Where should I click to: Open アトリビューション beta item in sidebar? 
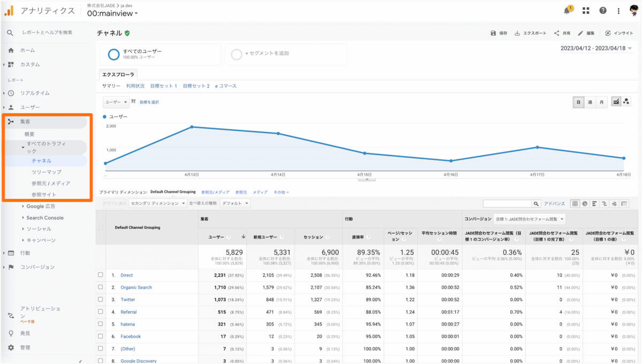[x=35, y=315]
